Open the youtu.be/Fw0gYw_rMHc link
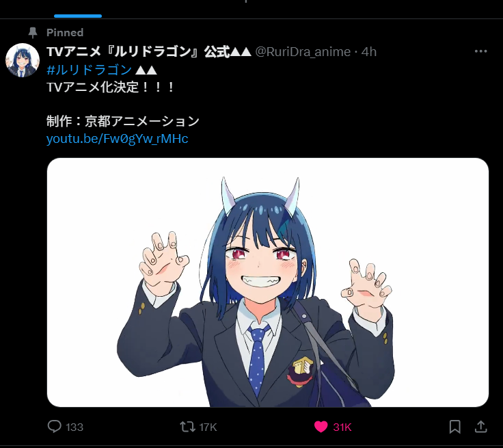Image resolution: width=503 pixels, height=448 pixels. point(118,139)
